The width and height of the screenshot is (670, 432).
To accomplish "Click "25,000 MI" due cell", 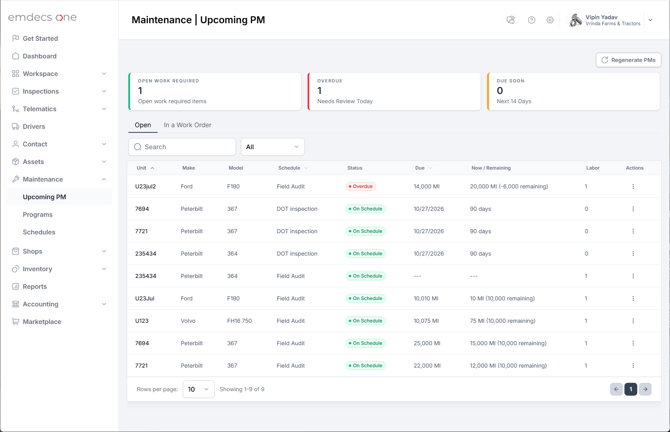I will (x=427, y=343).
